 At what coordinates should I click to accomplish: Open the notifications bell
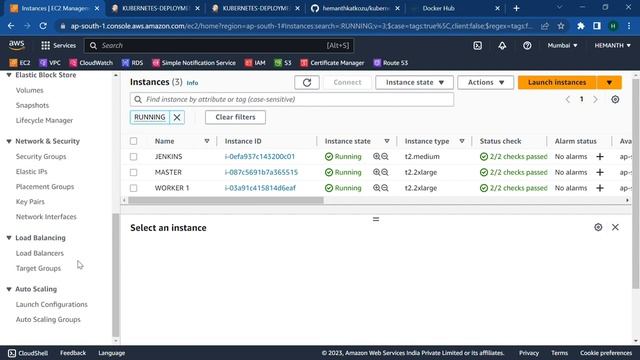click(x=502, y=46)
